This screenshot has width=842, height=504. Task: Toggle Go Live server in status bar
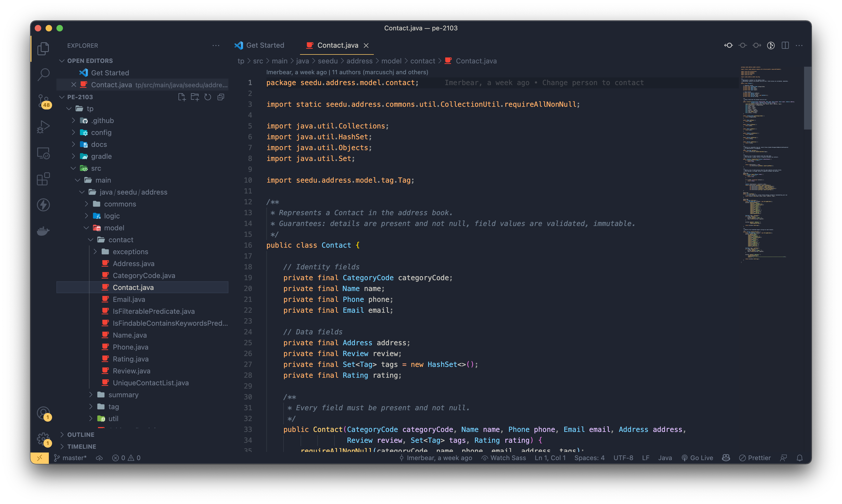click(697, 458)
